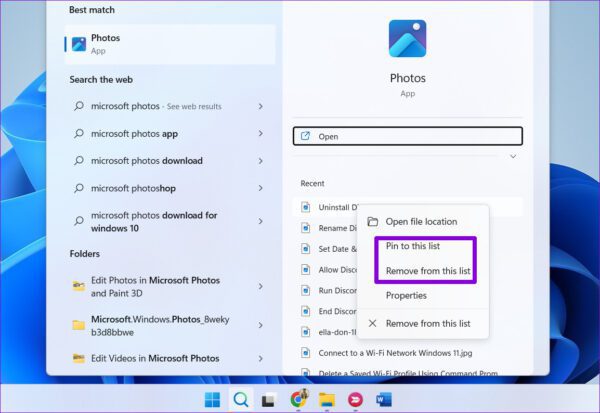This screenshot has height=413, width=600.
Task: Open File Explorer from the taskbar
Action: pos(327,400)
